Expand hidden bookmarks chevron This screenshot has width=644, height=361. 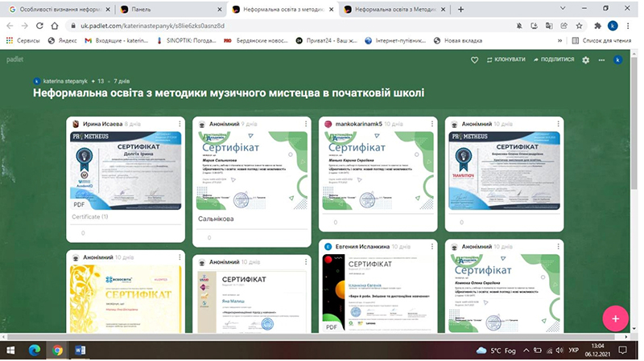[559, 41]
